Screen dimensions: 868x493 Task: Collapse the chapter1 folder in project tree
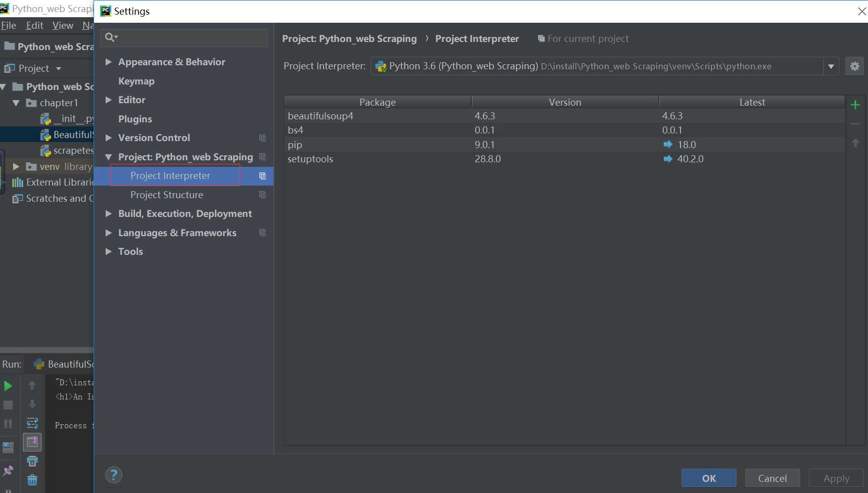(16, 103)
